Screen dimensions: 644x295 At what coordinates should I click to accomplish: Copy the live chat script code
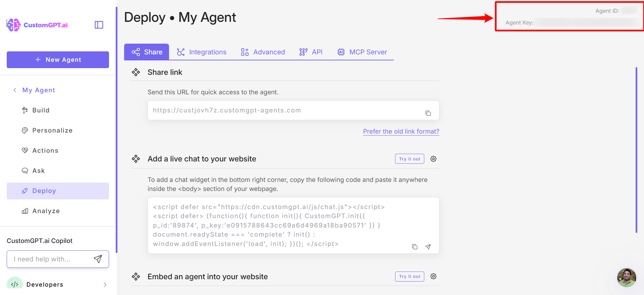click(415, 247)
